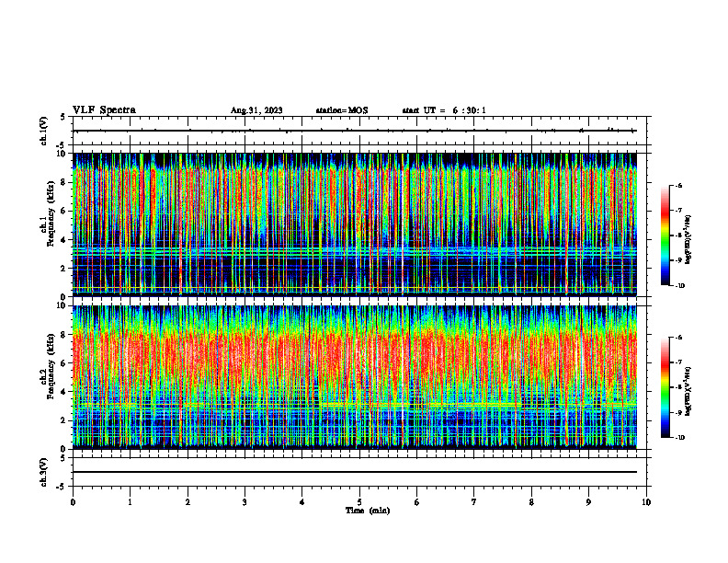Click the ch.2 frequency tick "10"
Screen dimensions: 728x563
[x=62, y=306]
